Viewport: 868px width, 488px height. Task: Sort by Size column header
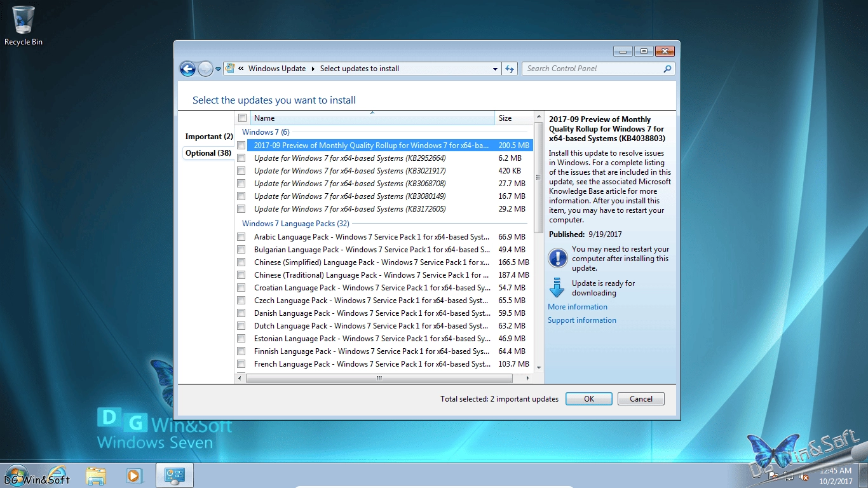513,118
